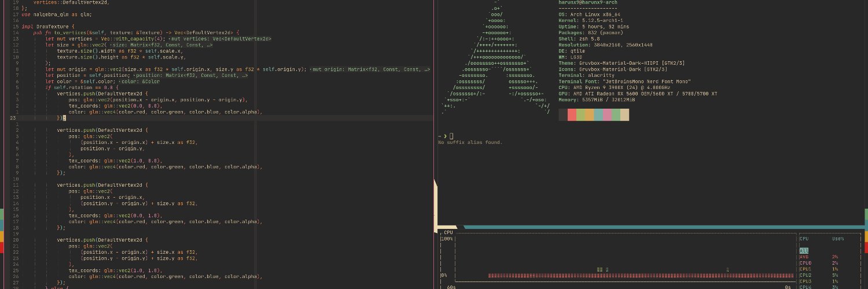Click the pink swatch in neofetch palette

607,115
